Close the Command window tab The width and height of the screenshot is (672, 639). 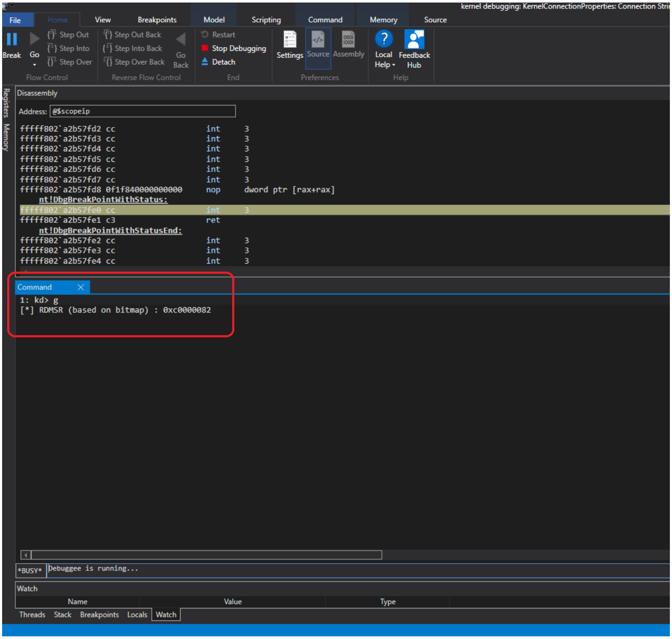tap(81, 288)
